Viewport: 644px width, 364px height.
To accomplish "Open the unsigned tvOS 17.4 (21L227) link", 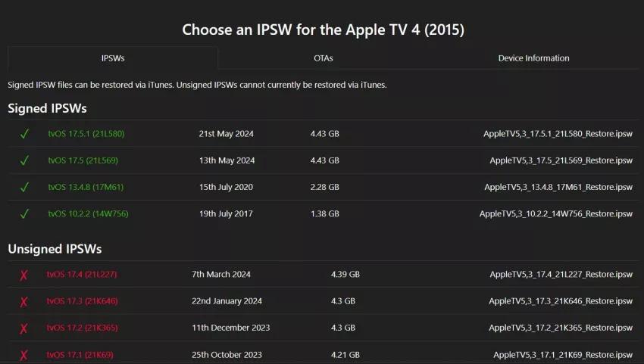I will pos(82,274).
